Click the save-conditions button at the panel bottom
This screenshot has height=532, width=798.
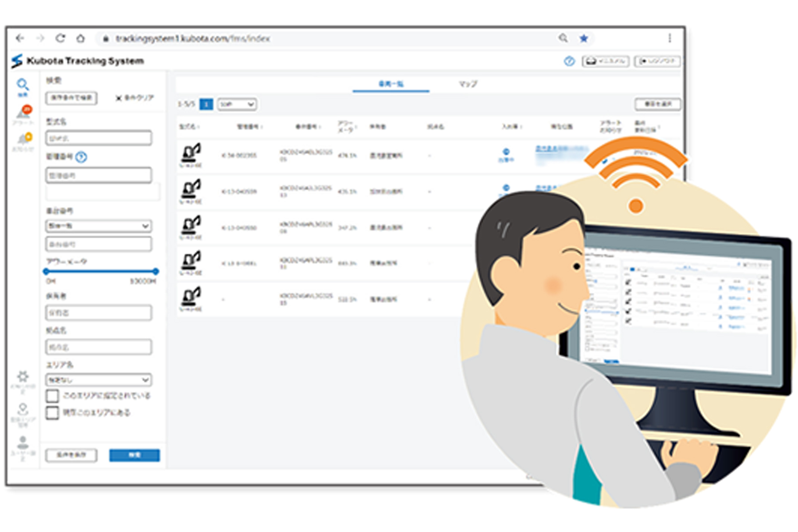(x=71, y=455)
